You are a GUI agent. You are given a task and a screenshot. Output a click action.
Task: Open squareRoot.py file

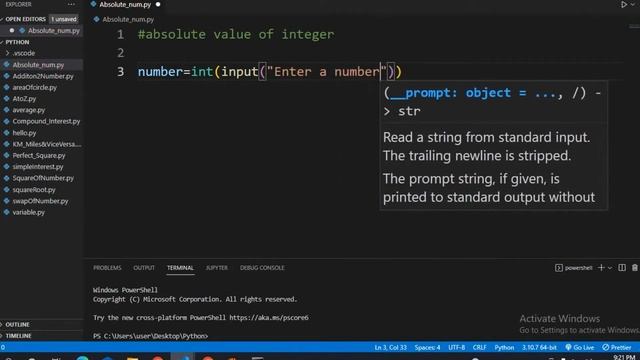point(33,190)
